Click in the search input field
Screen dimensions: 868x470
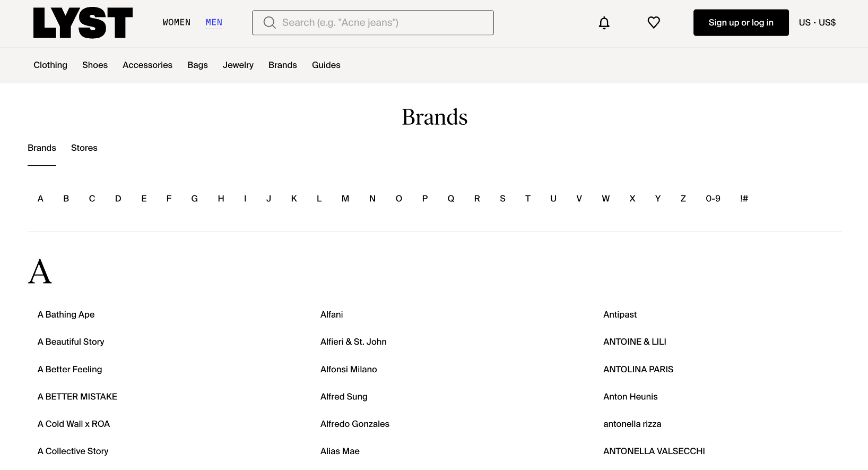point(382,23)
